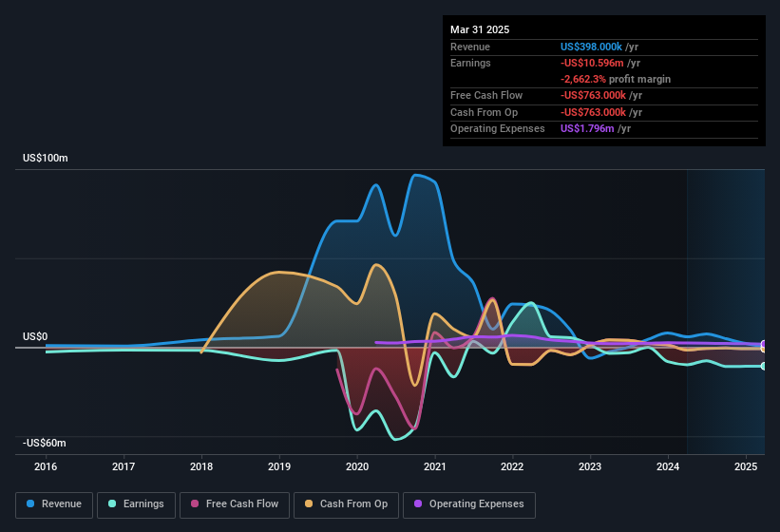Click the teal Earnings end marker
The height and width of the screenshot is (532, 780).
764,366
